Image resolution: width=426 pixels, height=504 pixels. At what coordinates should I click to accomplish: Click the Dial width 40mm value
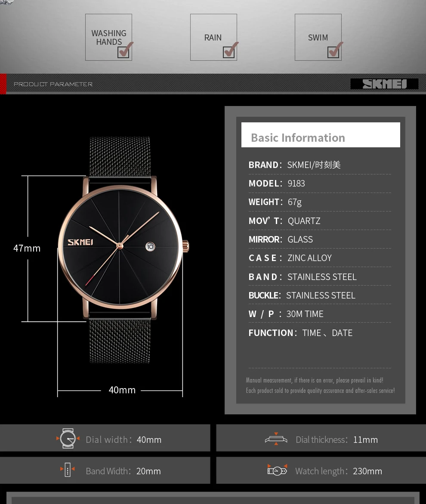coord(149,439)
